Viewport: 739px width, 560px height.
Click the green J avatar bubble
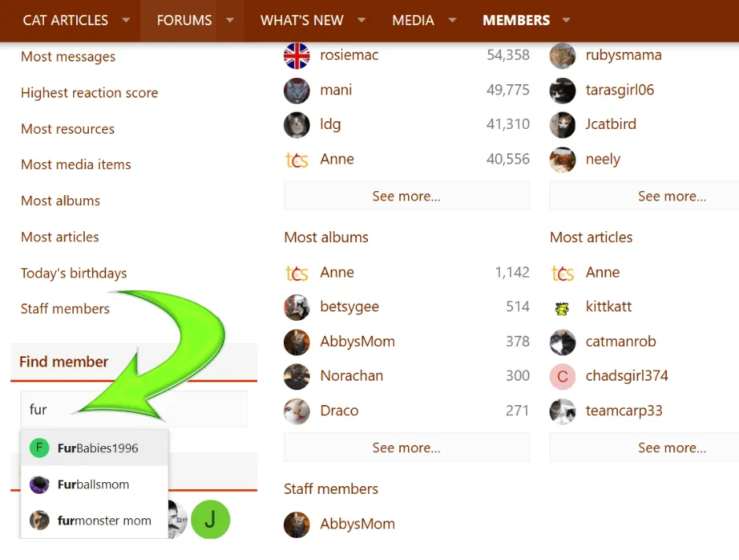(x=210, y=519)
